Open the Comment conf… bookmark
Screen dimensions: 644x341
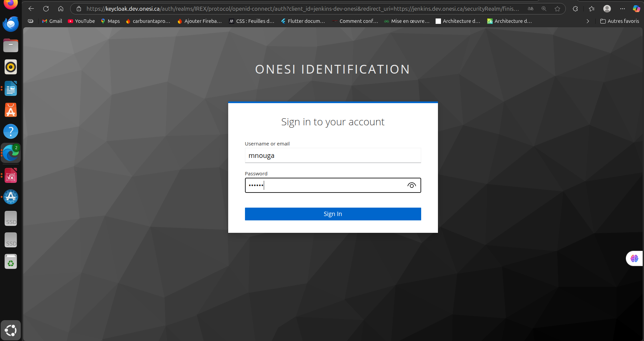355,21
